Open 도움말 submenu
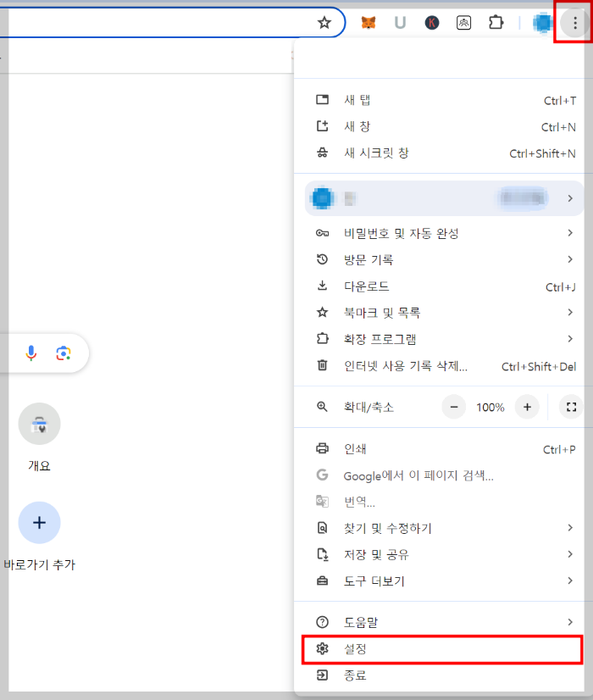The height and width of the screenshot is (700, 593). [446, 622]
